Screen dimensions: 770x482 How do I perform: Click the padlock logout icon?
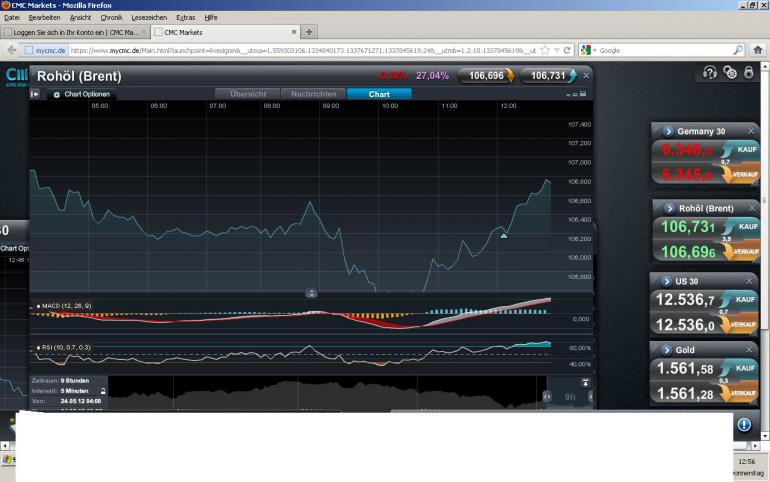tap(748, 73)
